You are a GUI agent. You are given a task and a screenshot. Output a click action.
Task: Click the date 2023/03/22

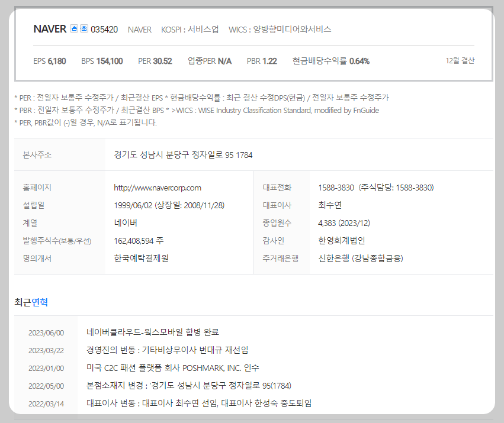point(46,350)
